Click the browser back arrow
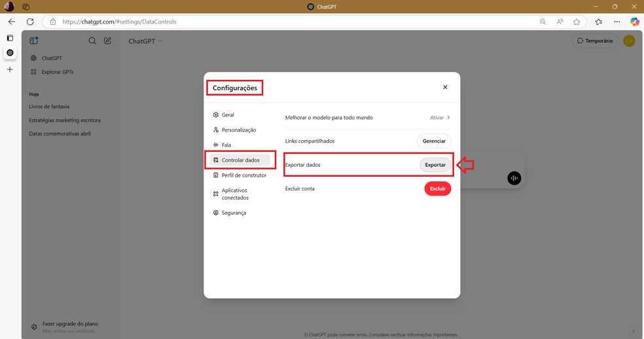644x339 pixels. [12, 22]
